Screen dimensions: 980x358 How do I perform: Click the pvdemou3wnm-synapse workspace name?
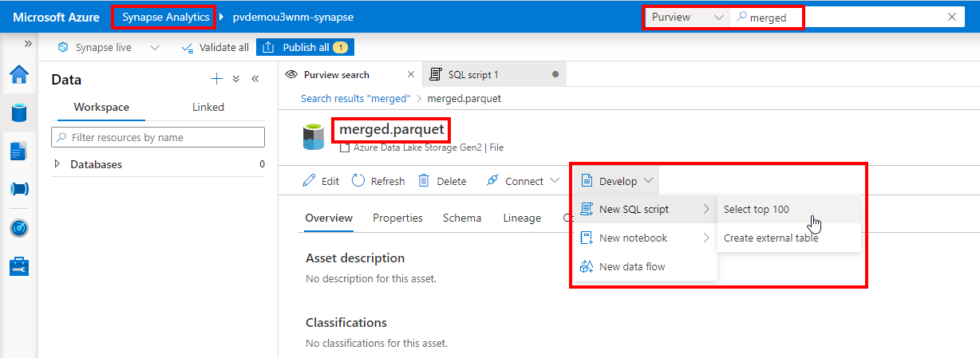click(x=293, y=17)
